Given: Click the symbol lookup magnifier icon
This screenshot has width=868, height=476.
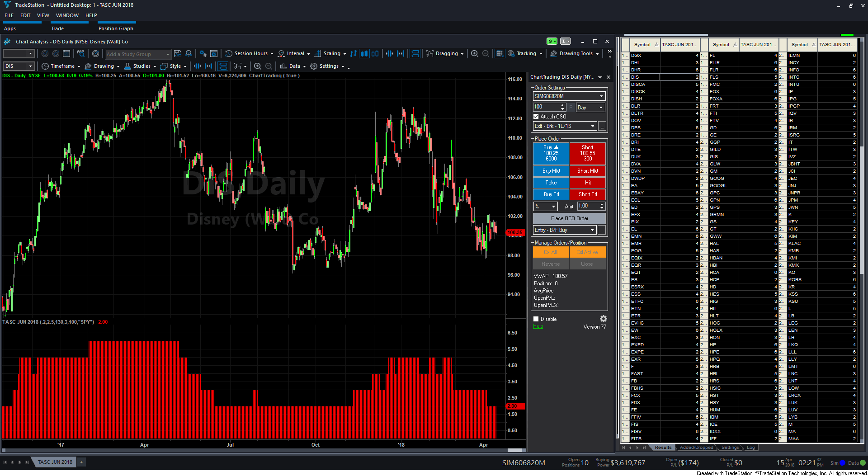Looking at the screenshot, I should pyautogui.click(x=81, y=54).
